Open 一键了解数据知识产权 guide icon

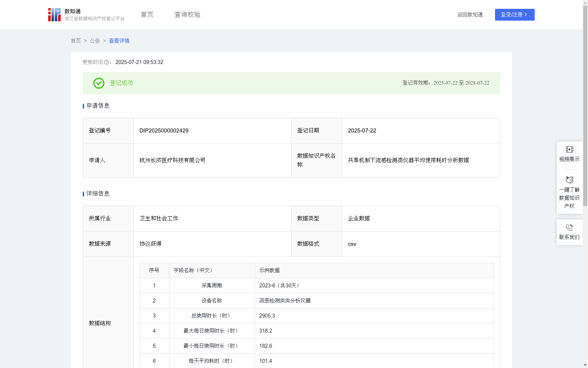(x=569, y=180)
